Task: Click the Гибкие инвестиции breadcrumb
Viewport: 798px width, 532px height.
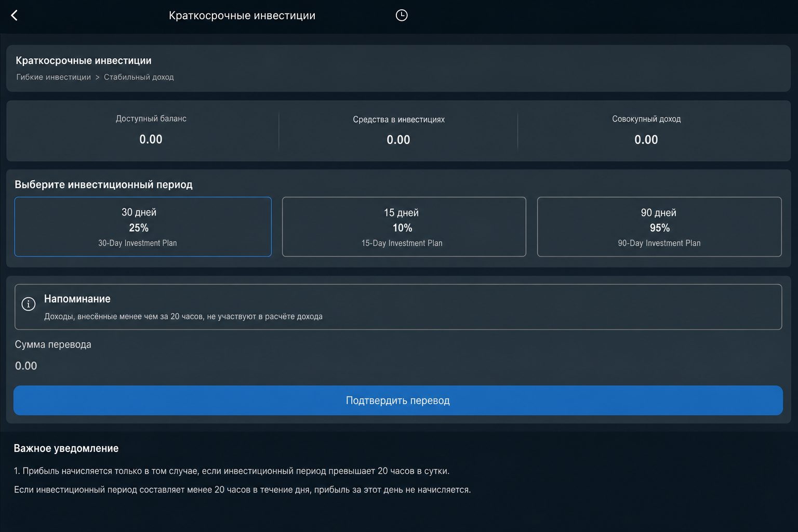Action: [x=54, y=77]
